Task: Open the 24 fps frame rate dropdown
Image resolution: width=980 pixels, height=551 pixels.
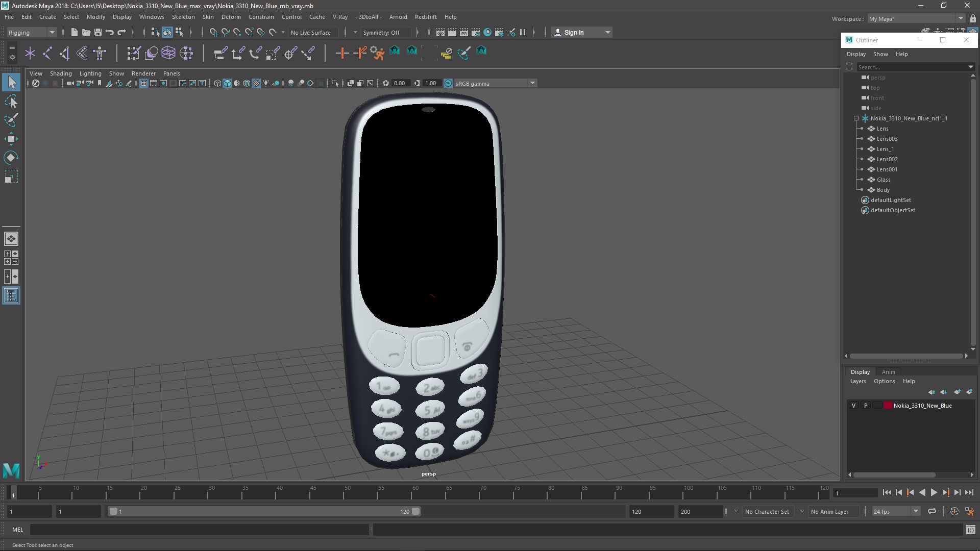Action: point(896,511)
